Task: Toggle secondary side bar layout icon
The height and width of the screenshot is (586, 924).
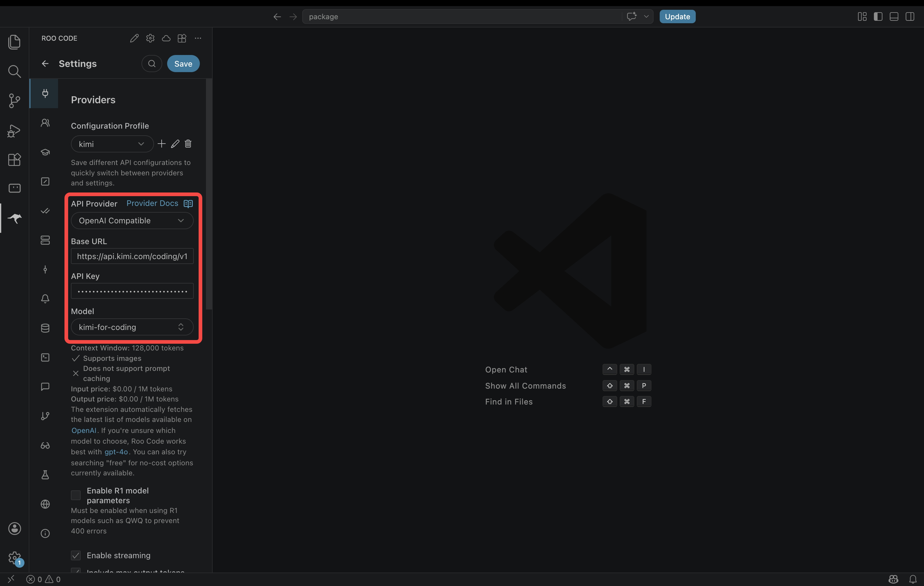Action: tap(909, 16)
